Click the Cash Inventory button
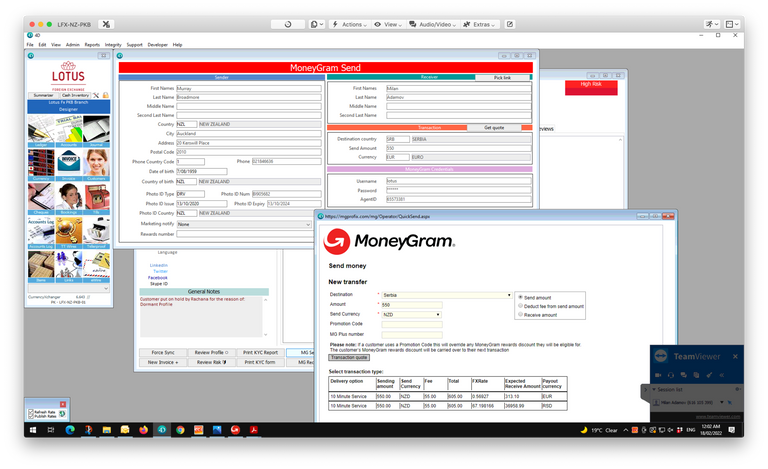Screen dimensions: 768x469 75,95
